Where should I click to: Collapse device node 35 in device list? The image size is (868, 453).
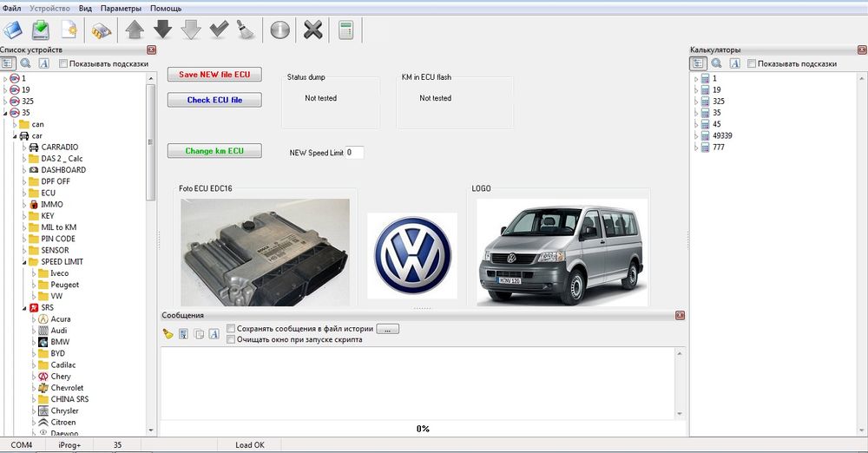click(5, 113)
